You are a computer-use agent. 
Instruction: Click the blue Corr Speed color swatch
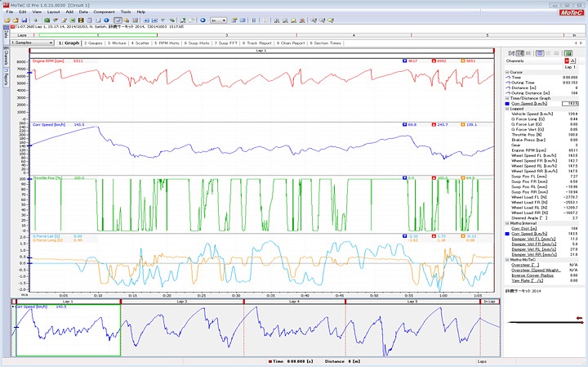click(508, 103)
